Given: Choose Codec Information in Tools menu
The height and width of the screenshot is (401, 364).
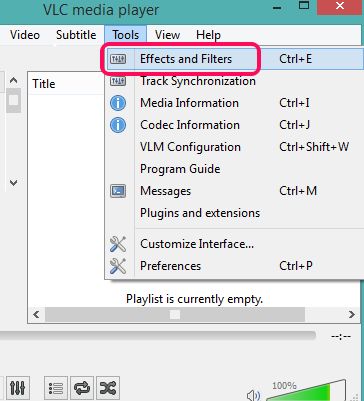Looking at the screenshot, I should (235, 125).
